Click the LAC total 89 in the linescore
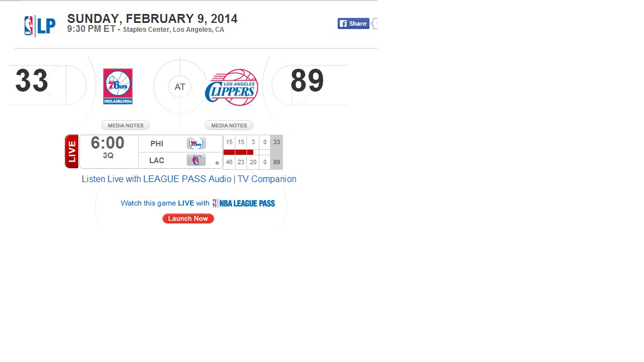This screenshot has width=644, height=362. [x=277, y=162]
